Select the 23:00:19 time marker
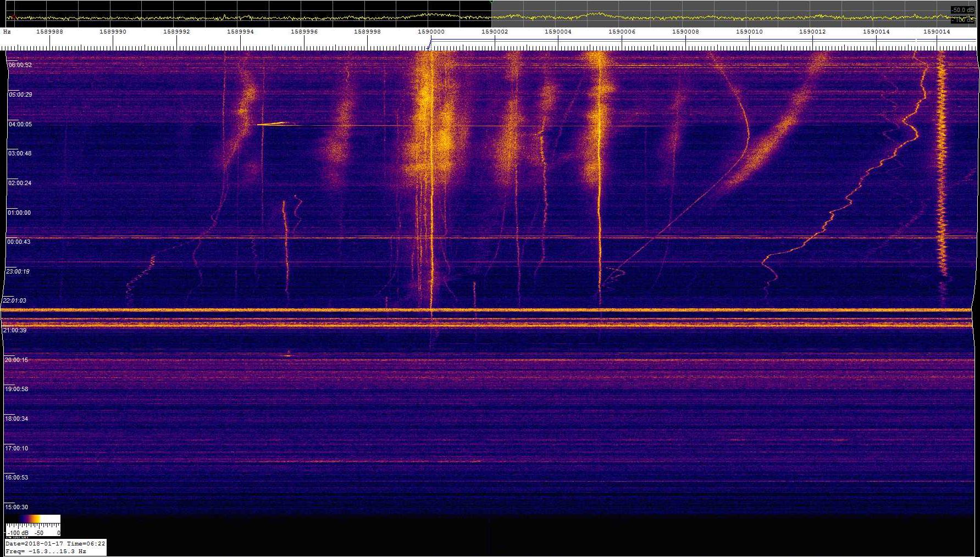Screen dimensions: 980x557 tap(18, 271)
